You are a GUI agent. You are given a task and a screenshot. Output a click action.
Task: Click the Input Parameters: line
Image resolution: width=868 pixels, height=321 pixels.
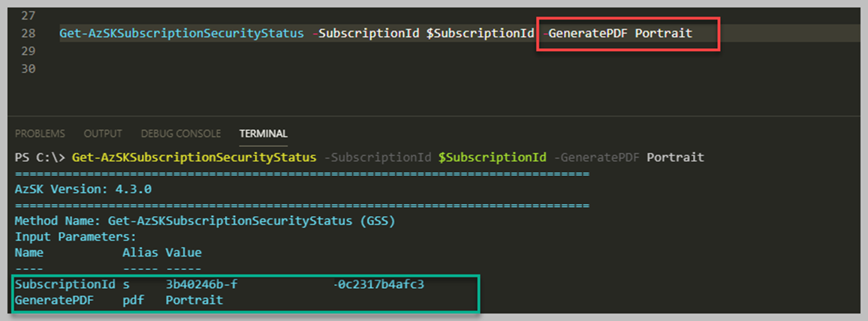coord(75,237)
